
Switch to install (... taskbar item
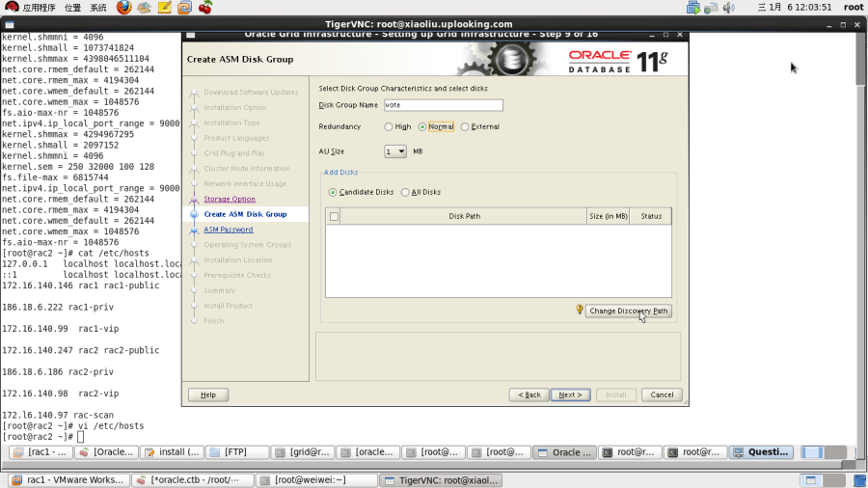click(173, 452)
